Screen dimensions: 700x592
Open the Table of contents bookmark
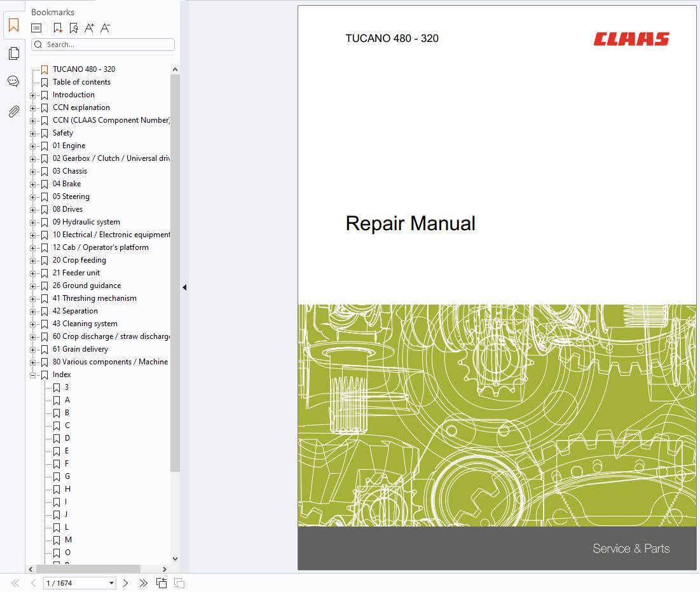81,82
